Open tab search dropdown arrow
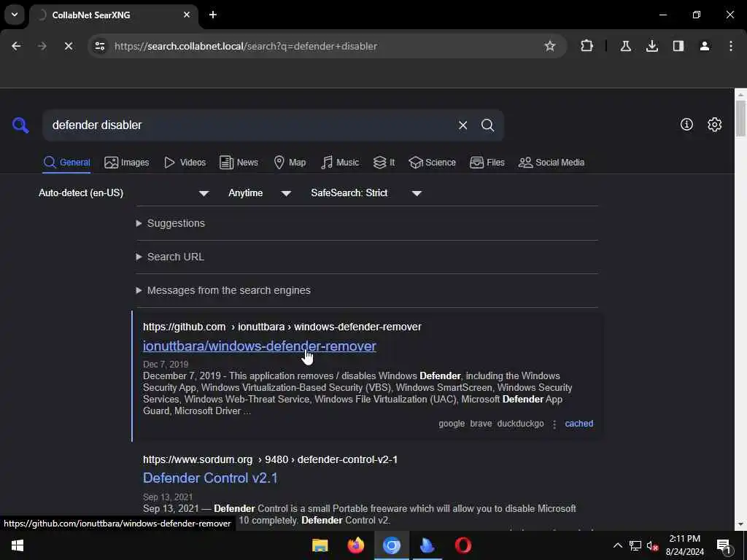 click(15, 15)
